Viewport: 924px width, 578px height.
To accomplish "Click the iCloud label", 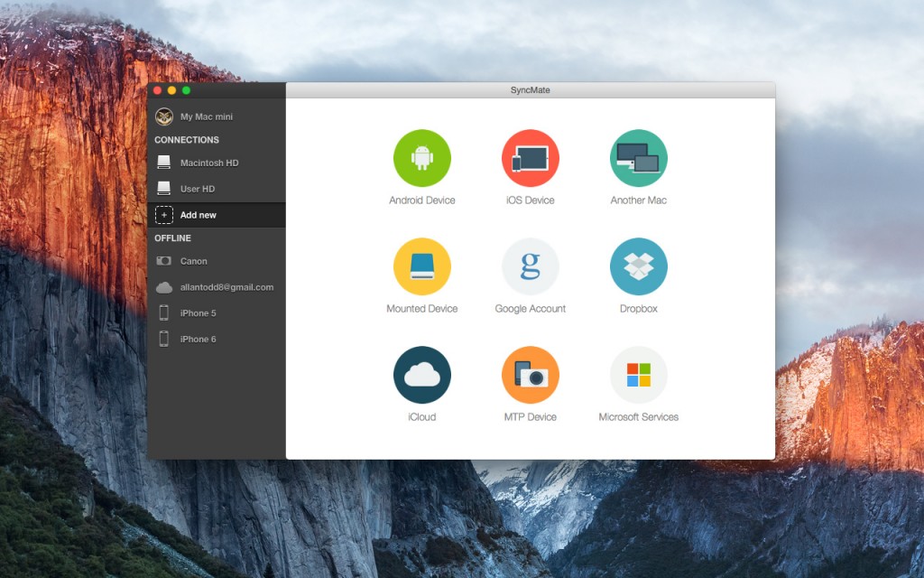I will pyautogui.click(x=422, y=417).
